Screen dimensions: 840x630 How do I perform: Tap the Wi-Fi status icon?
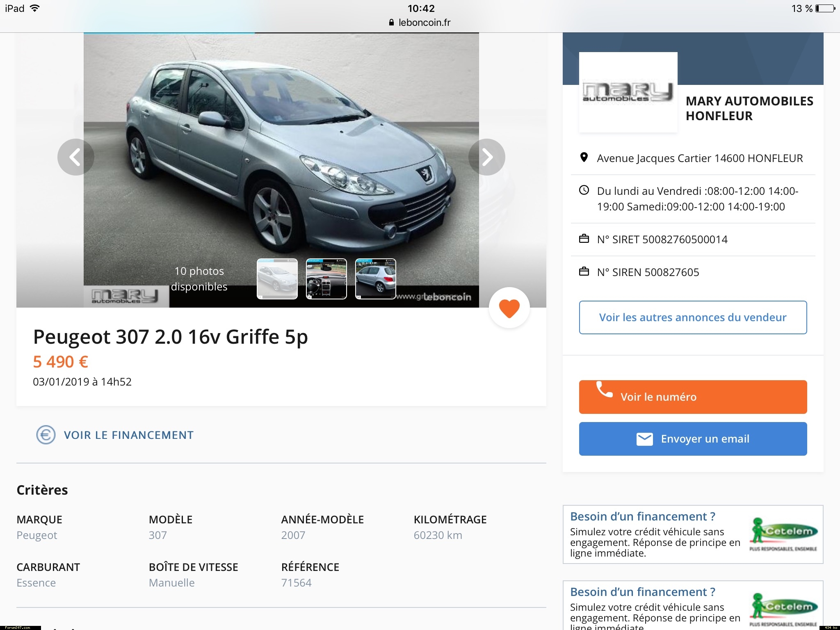[35, 8]
